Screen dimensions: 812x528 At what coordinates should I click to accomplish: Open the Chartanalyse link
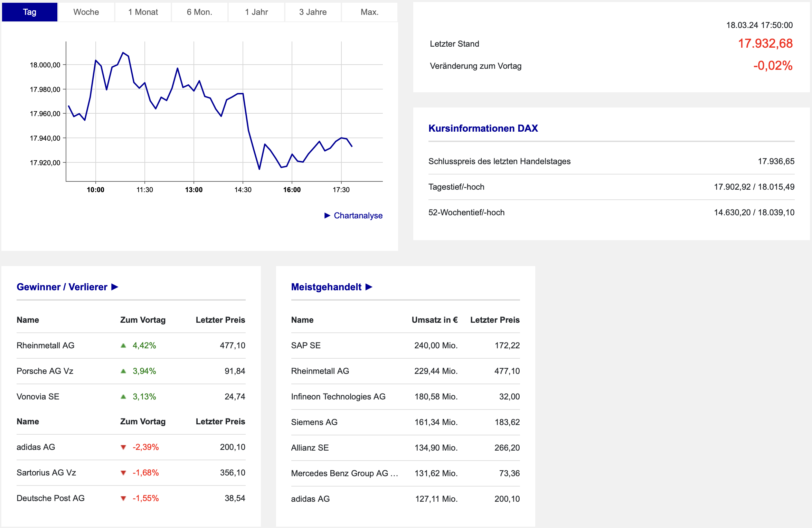358,216
